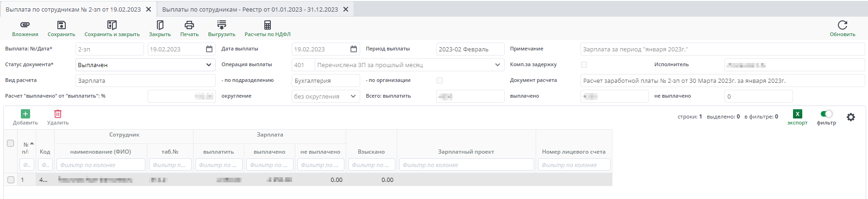Expand the округление dropdown
The height and width of the screenshot is (199, 868).
pos(353,96)
